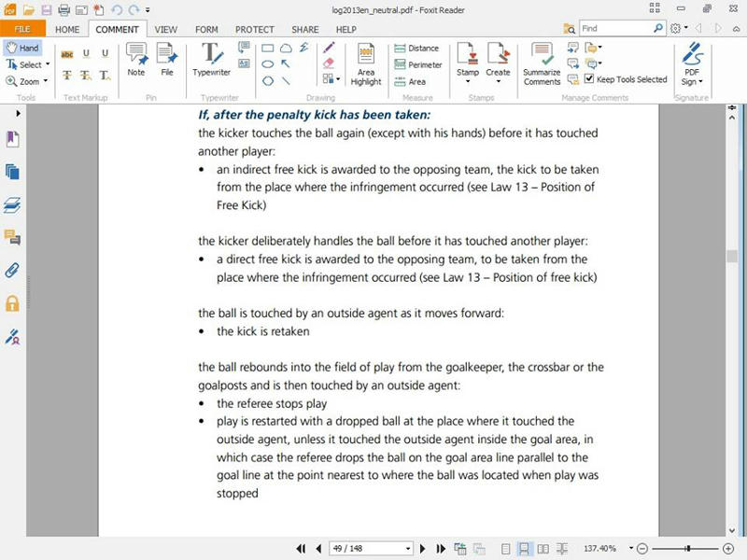Switch to single page view mode
Screen dimensions: 747x560
click(505, 549)
